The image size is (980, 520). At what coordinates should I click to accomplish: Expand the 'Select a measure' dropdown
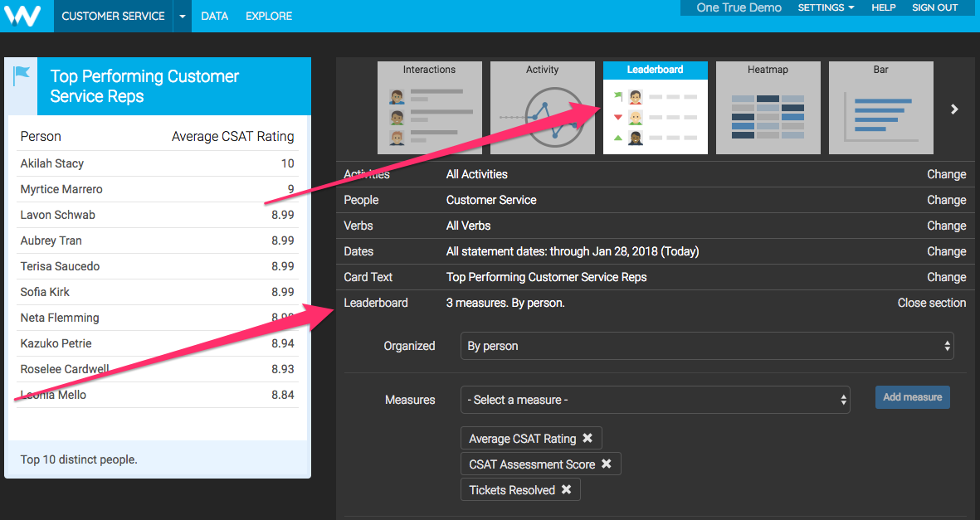click(655, 400)
